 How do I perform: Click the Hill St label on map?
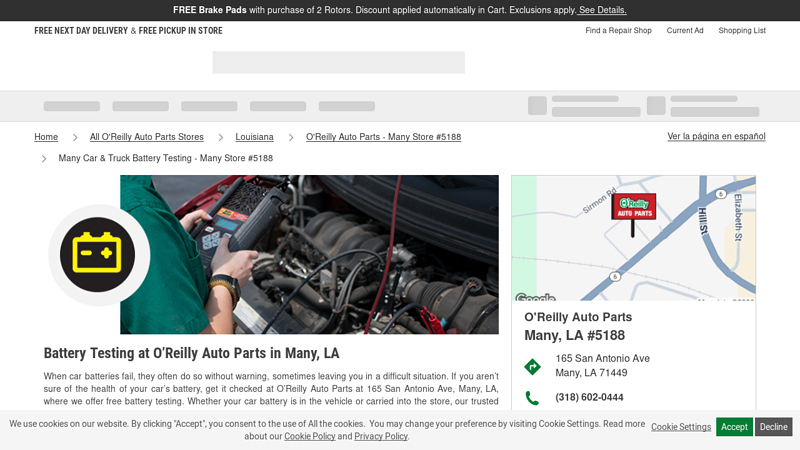703,221
